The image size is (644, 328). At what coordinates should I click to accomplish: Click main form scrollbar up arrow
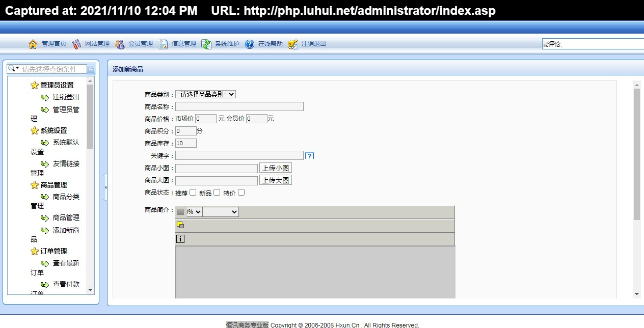pyautogui.click(x=637, y=84)
